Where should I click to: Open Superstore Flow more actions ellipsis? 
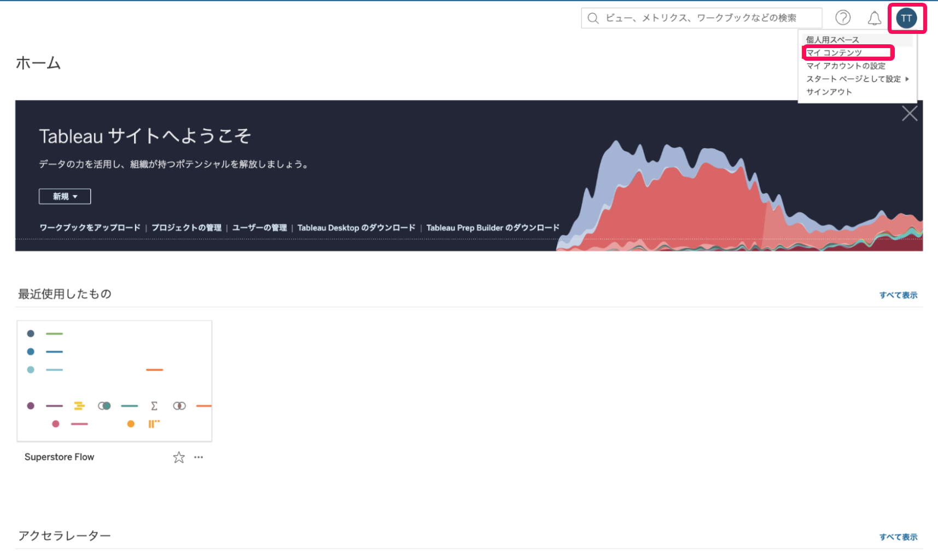pyautogui.click(x=199, y=457)
